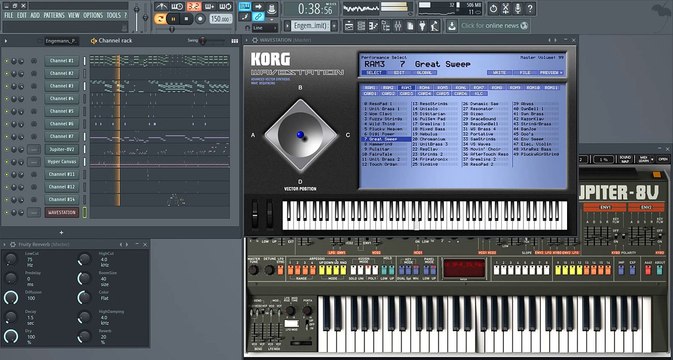Select the brush draw icon near snap
This screenshot has width=673, height=360.
245,17
